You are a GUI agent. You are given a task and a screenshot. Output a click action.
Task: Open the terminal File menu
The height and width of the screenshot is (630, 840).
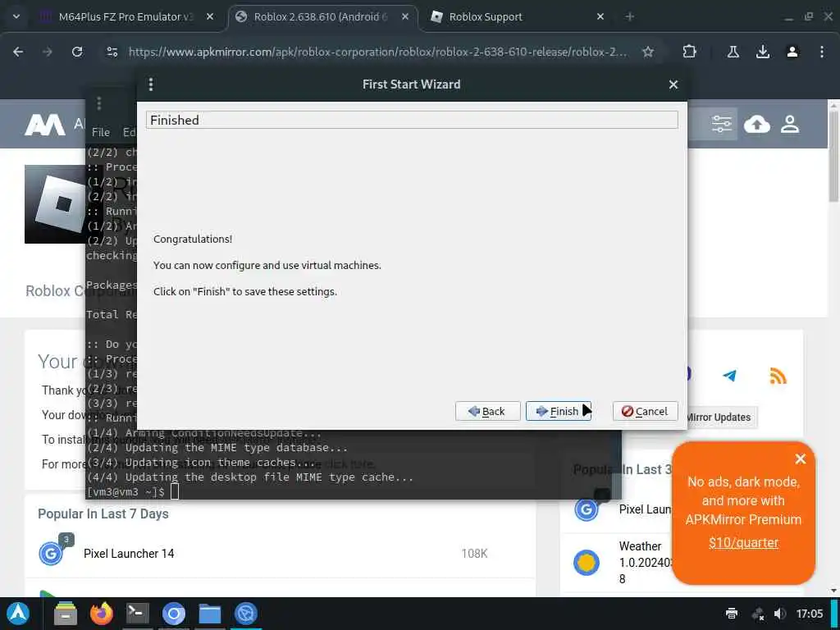(101, 132)
